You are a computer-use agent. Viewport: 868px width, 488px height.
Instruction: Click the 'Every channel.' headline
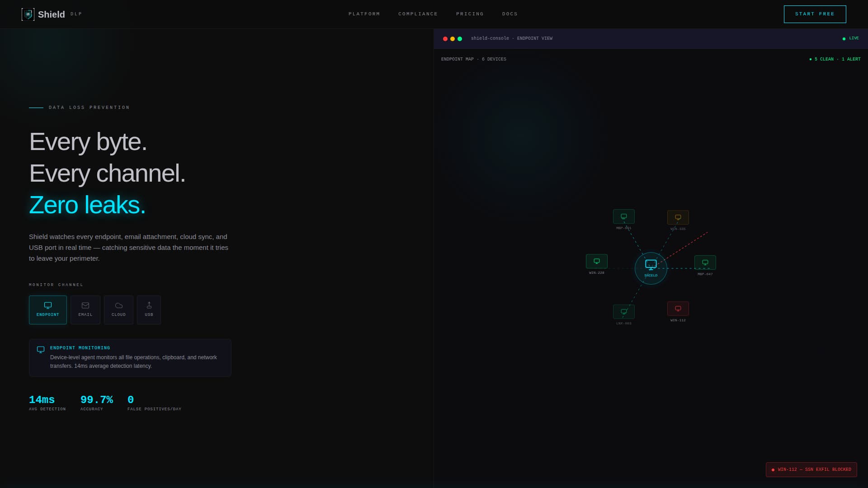tap(107, 173)
